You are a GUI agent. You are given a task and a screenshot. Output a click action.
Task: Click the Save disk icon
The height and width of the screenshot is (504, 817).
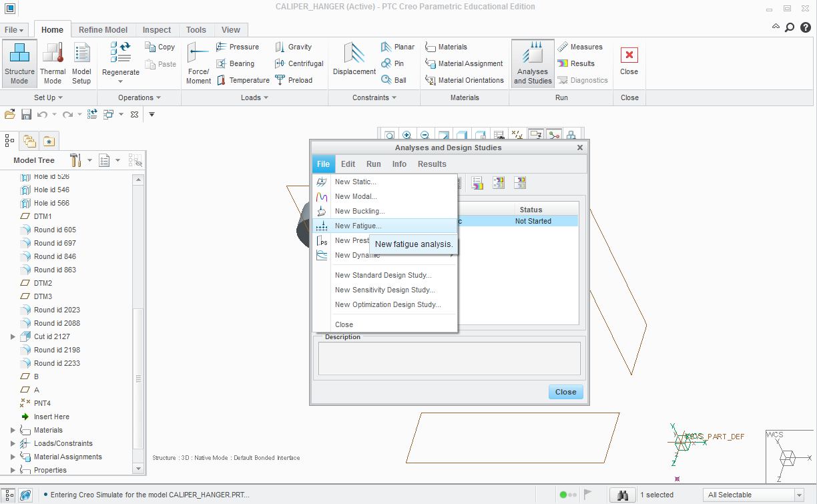[x=27, y=114]
